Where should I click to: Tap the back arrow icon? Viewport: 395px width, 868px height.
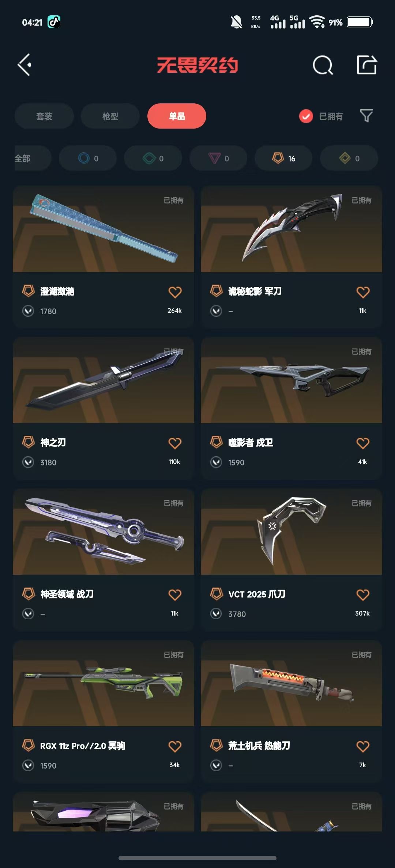25,65
